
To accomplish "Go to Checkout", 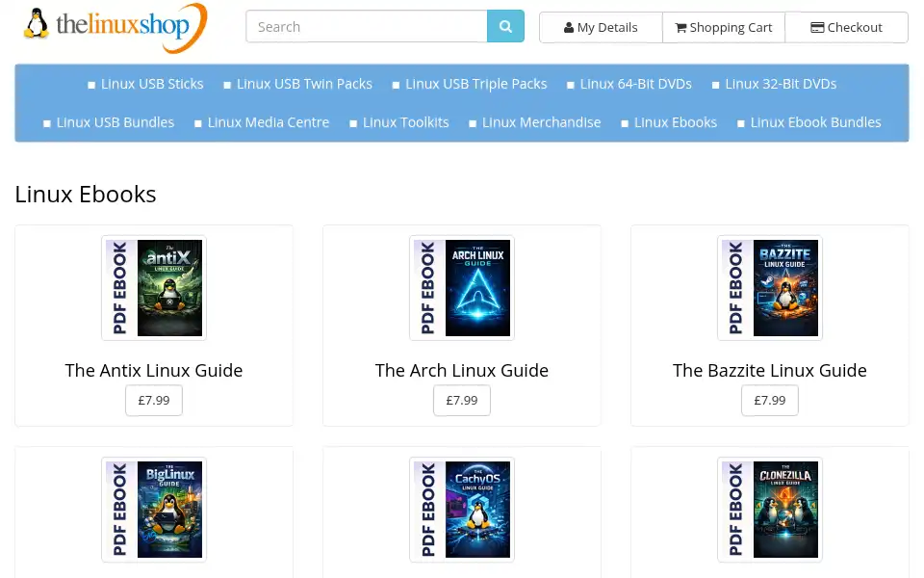I will (x=846, y=28).
